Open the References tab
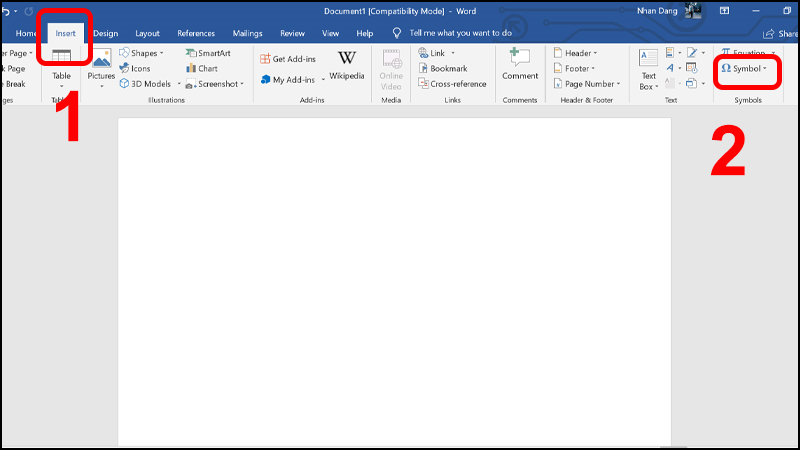The height and width of the screenshot is (450, 800). [x=195, y=33]
